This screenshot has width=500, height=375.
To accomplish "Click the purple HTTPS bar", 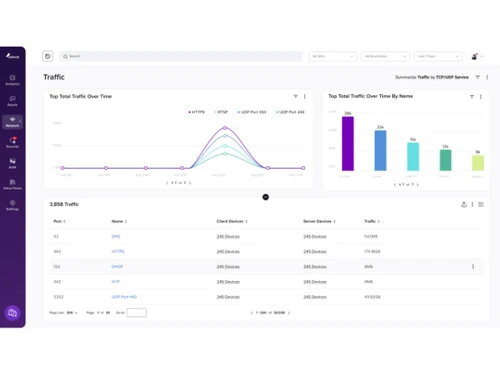I will tap(348, 144).
